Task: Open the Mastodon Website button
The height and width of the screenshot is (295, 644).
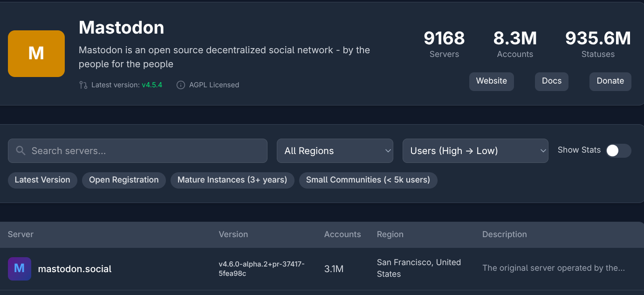Action: (491, 81)
